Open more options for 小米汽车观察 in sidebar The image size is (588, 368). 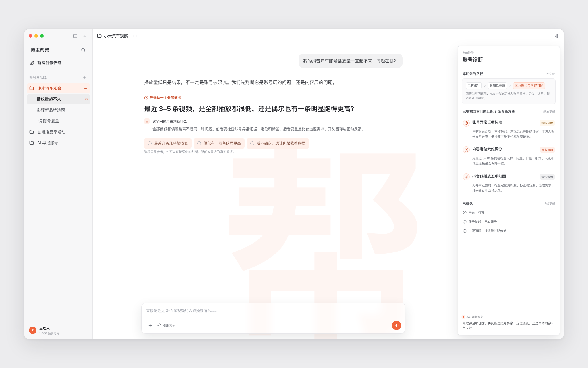[86, 88]
